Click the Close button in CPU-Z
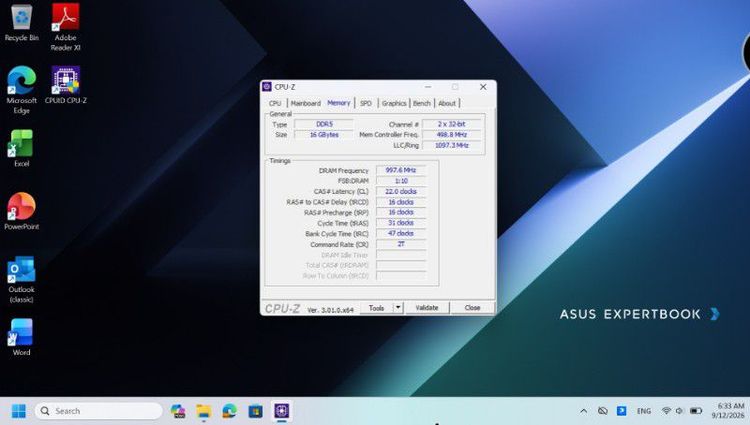 472,308
